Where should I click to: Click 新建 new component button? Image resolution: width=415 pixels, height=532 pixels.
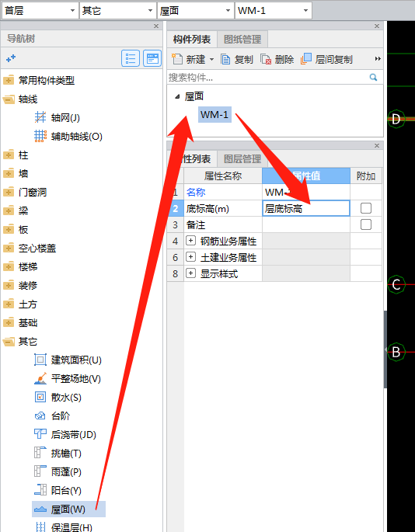tap(189, 59)
